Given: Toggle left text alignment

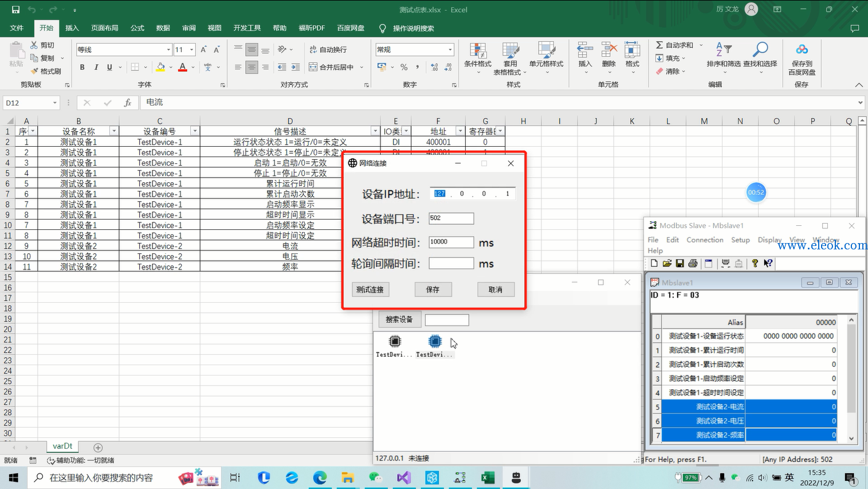Looking at the screenshot, I should click(238, 67).
